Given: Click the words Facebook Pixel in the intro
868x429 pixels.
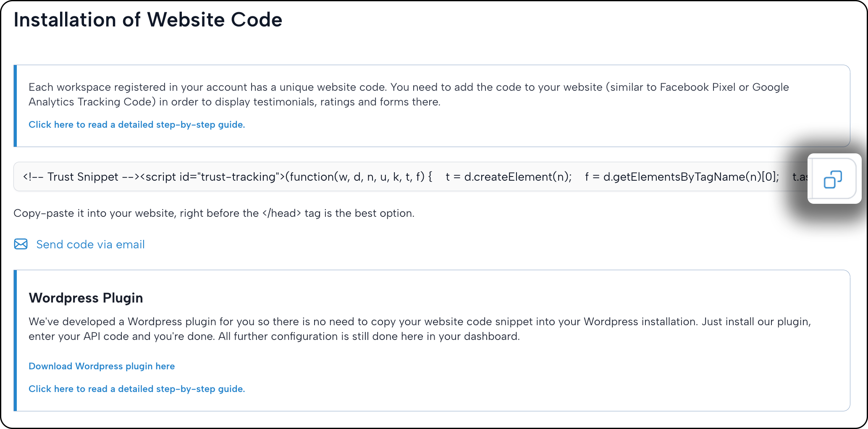Looking at the screenshot, I should coord(698,87).
